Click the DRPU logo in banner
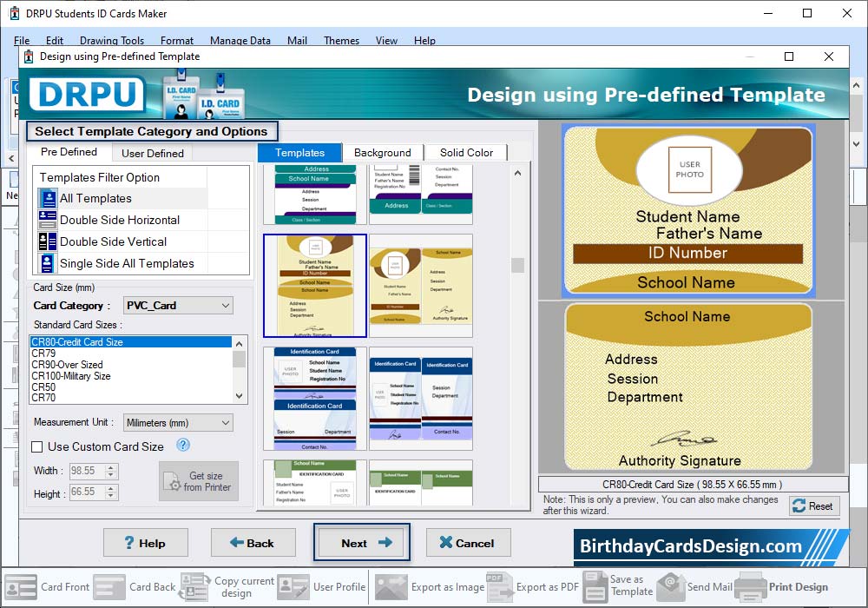The height and width of the screenshot is (608, 868). (88, 94)
